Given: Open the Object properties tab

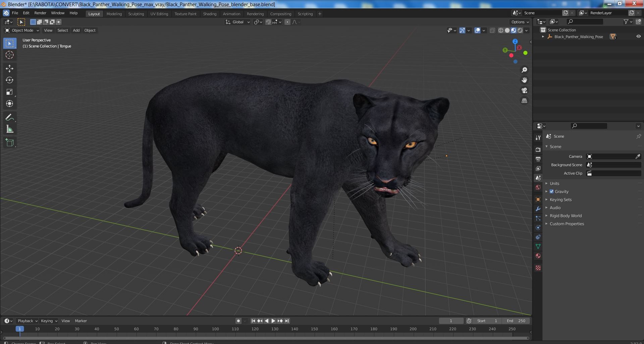Looking at the screenshot, I should click(x=538, y=199).
